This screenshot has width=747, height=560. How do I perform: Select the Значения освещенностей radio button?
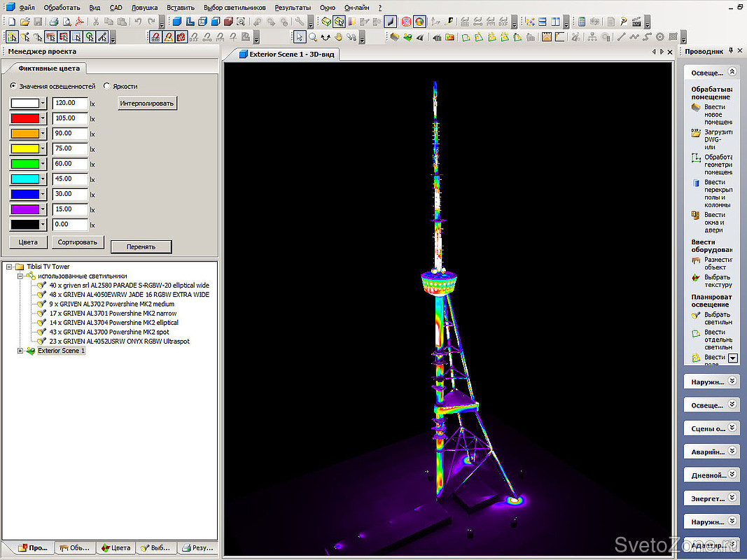pos(13,86)
